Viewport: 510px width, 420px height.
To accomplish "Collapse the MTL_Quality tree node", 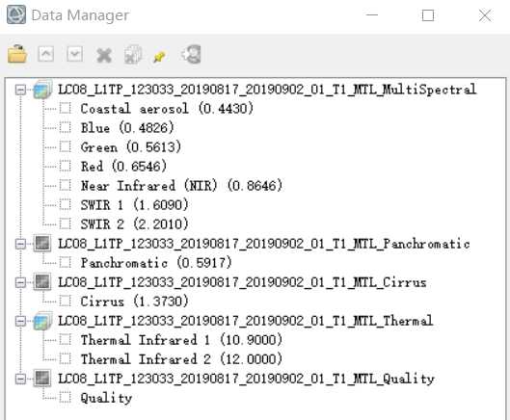I will coord(20,379).
